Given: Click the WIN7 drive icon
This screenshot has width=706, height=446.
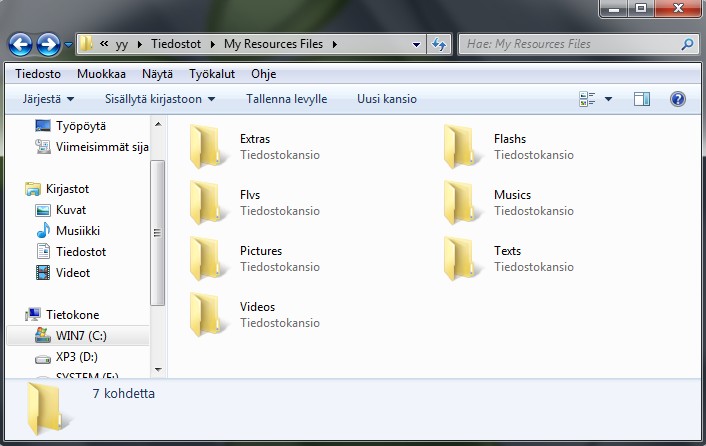Looking at the screenshot, I should pos(43,335).
